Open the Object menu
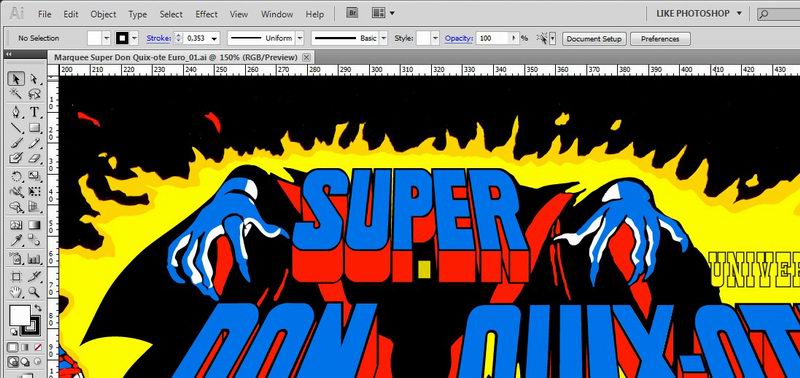 [103, 14]
